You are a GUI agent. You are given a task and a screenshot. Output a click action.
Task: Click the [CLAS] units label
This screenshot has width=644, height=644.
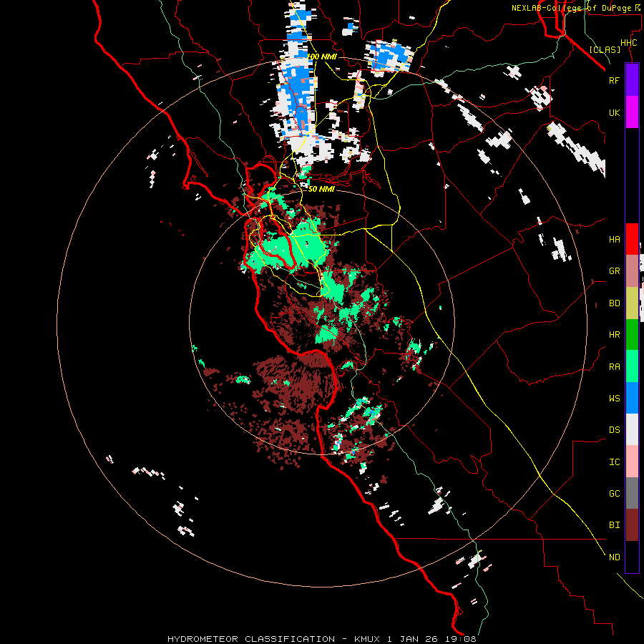tap(605, 49)
